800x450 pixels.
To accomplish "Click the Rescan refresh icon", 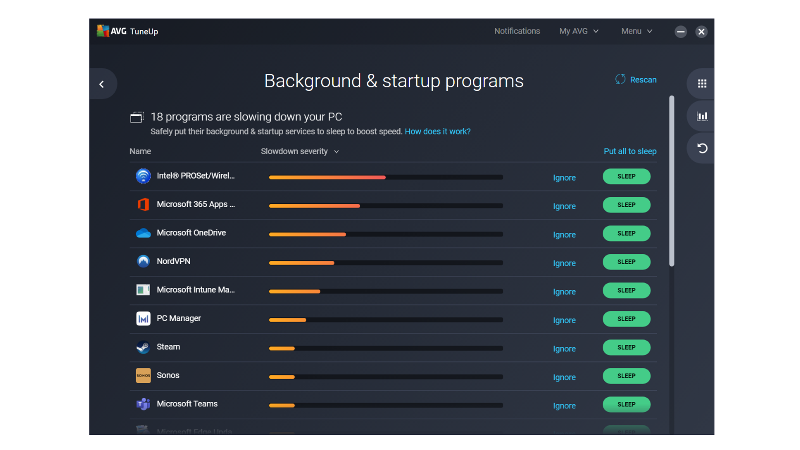I will (x=620, y=80).
